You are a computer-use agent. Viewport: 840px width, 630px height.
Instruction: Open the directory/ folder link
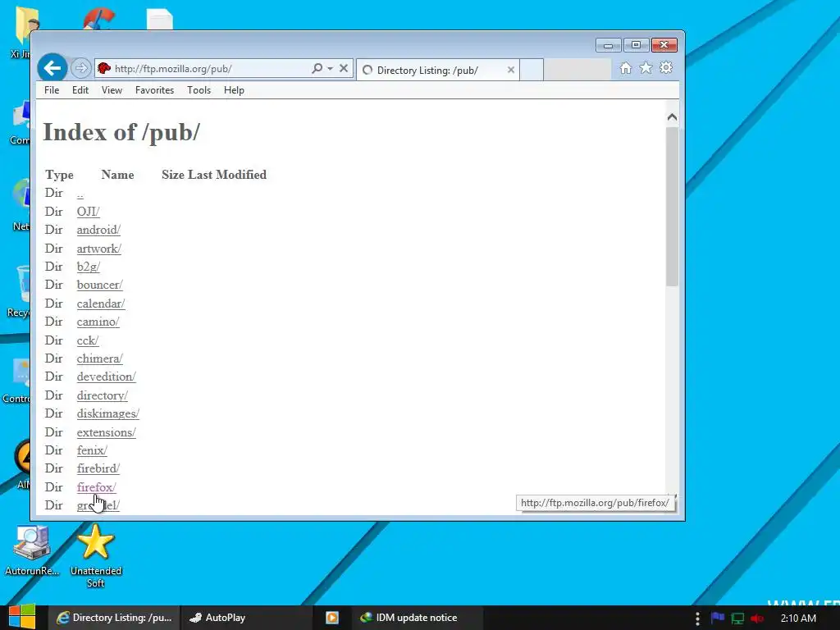coord(103,396)
